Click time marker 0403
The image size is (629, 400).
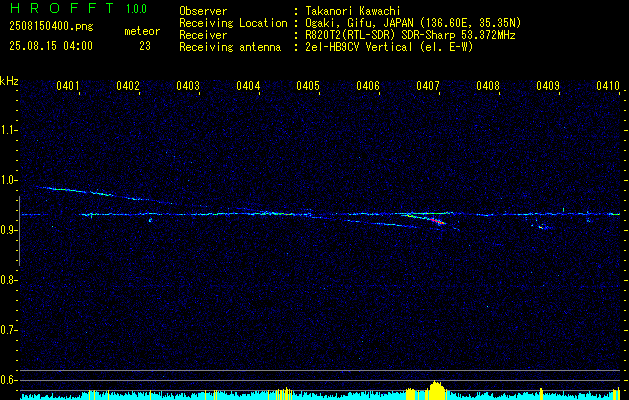click(x=188, y=85)
